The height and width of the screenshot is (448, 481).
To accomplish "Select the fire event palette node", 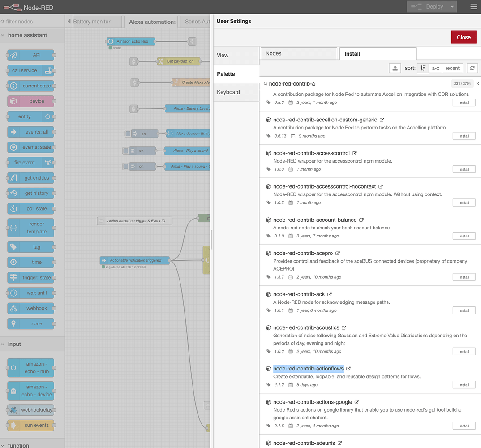I will [x=30, y=163].
